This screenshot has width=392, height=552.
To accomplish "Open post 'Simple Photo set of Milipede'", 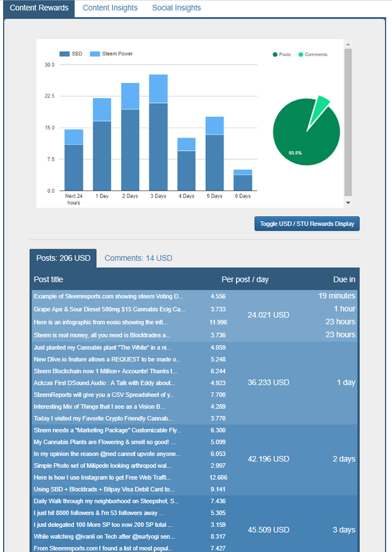I will [103, 466].
